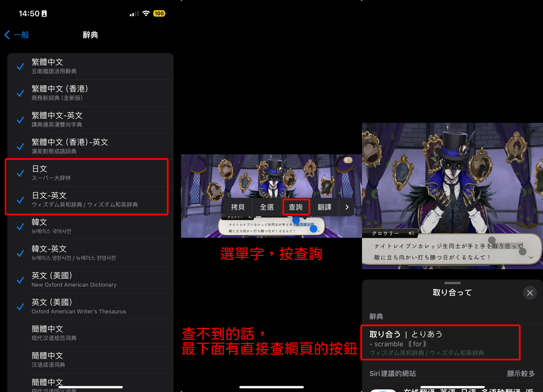Tap the Wi-Fi status icon
Screen dimensions: 543x392
click(x=146, y=14)
